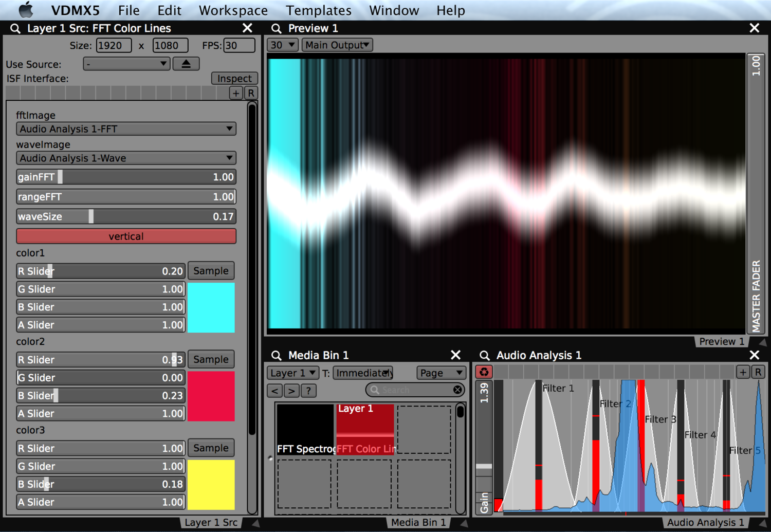Click the plus button in Audio Analysis 1
771x532 pixels.
click(743, 372)
